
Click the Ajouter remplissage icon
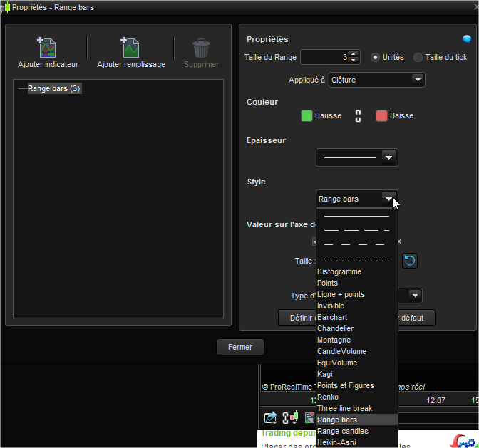[130, 48]
